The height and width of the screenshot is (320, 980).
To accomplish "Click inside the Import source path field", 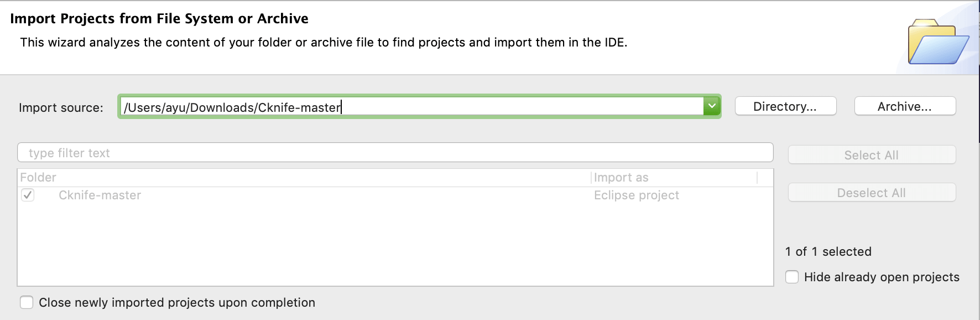I will click(411, 106).
